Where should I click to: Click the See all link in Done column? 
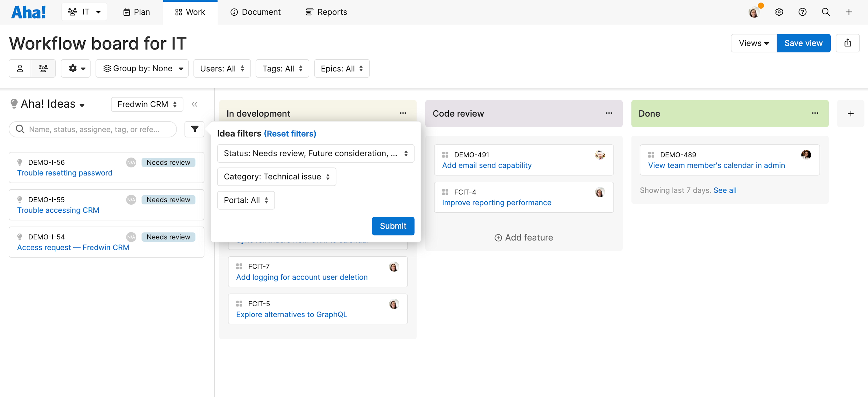[725, 190]
